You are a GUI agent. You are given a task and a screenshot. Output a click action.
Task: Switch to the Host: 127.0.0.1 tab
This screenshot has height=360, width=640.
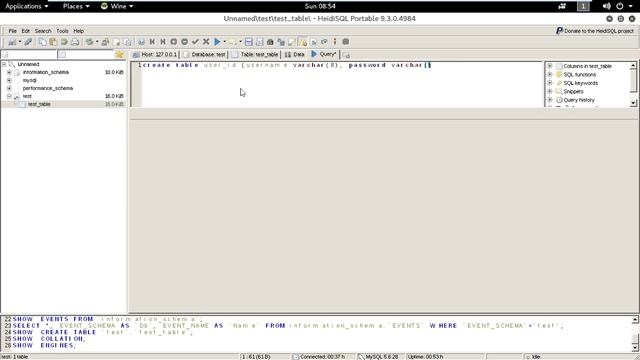(x=155, y=54)
